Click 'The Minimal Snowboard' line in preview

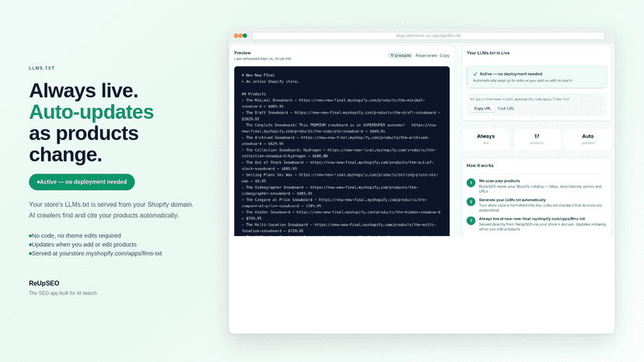(334, 103)
